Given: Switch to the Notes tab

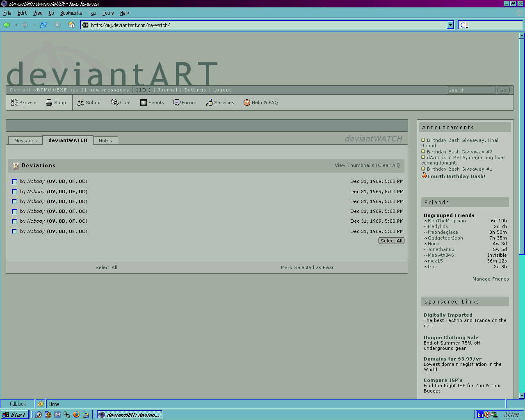Looking at the screenshot, I should (105, 141).
